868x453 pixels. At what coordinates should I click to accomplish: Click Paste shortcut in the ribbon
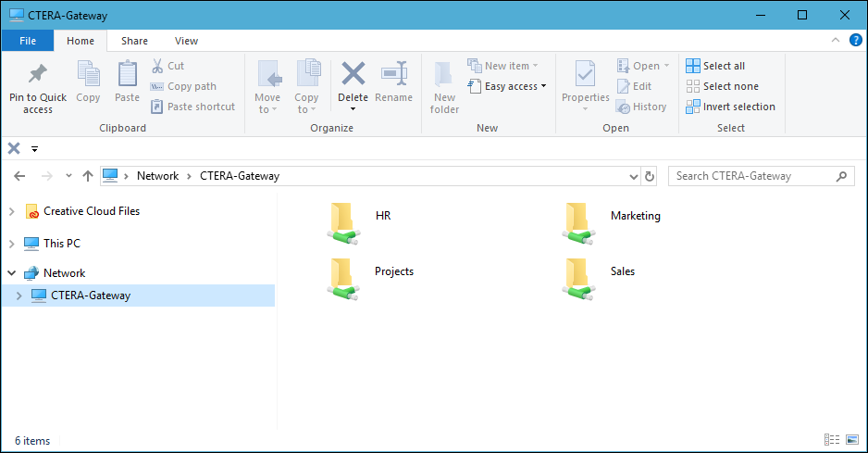pyautogui.click(x=192, y=107)
